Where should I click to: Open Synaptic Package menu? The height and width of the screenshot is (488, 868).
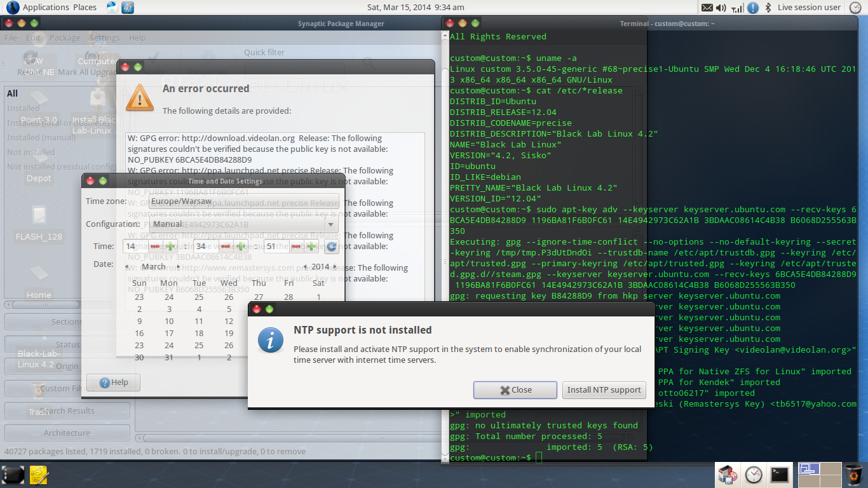[65, 37]
